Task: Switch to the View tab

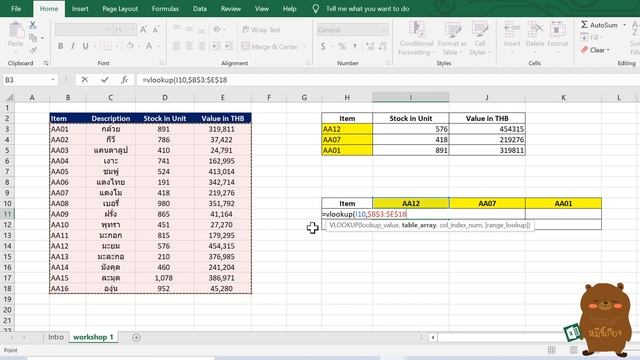Action: tap(262, 9)
